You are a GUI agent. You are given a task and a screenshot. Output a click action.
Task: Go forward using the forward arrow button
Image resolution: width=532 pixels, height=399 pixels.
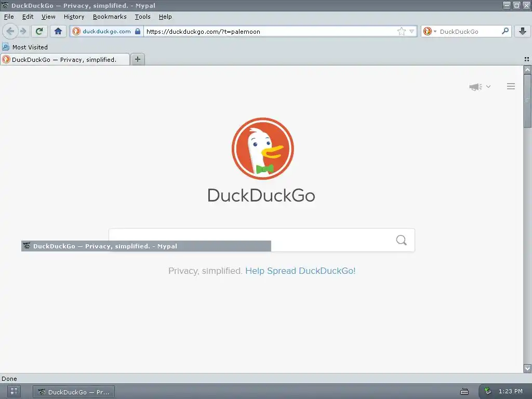[23, 31]
